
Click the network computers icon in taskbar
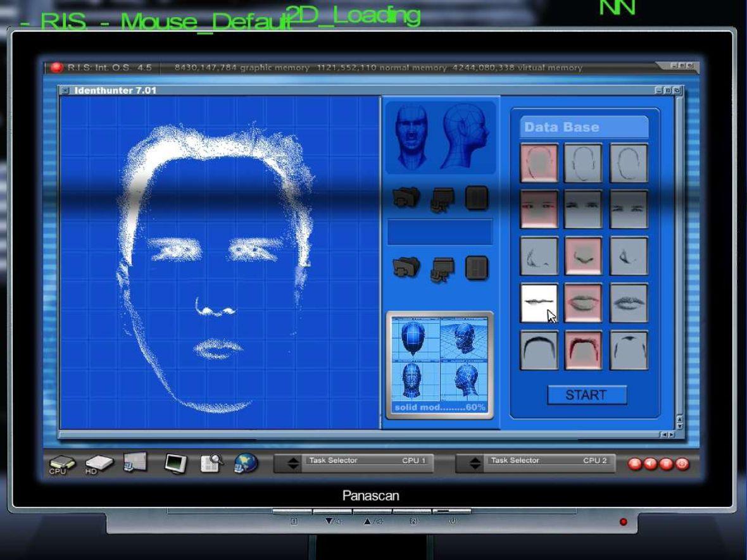(135, 463)
